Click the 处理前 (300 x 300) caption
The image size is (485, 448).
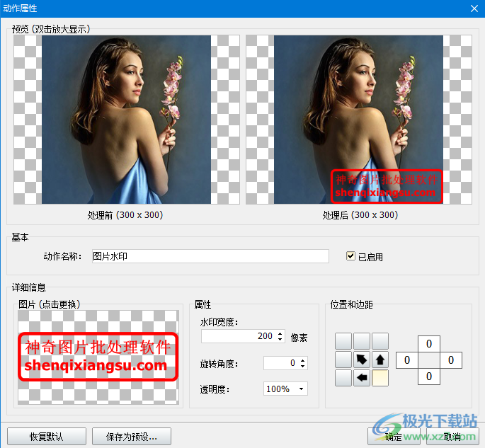coord(125,215)
